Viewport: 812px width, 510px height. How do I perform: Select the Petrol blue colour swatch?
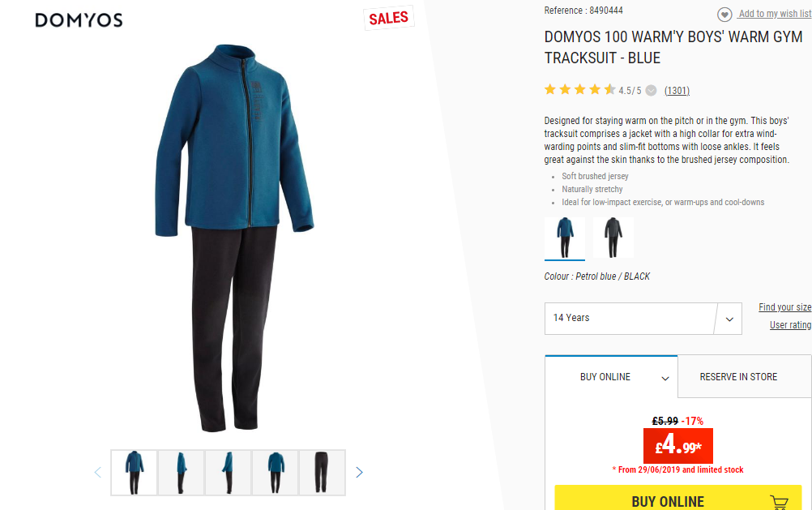(565, 238)
